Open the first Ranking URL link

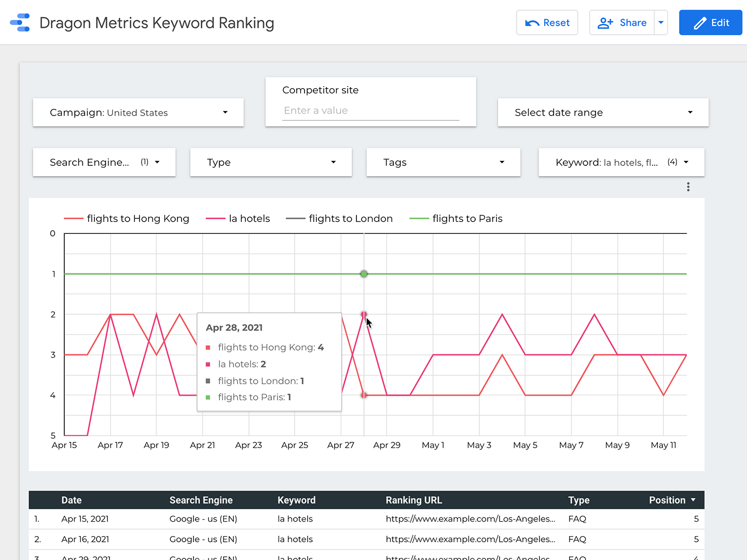470,519
